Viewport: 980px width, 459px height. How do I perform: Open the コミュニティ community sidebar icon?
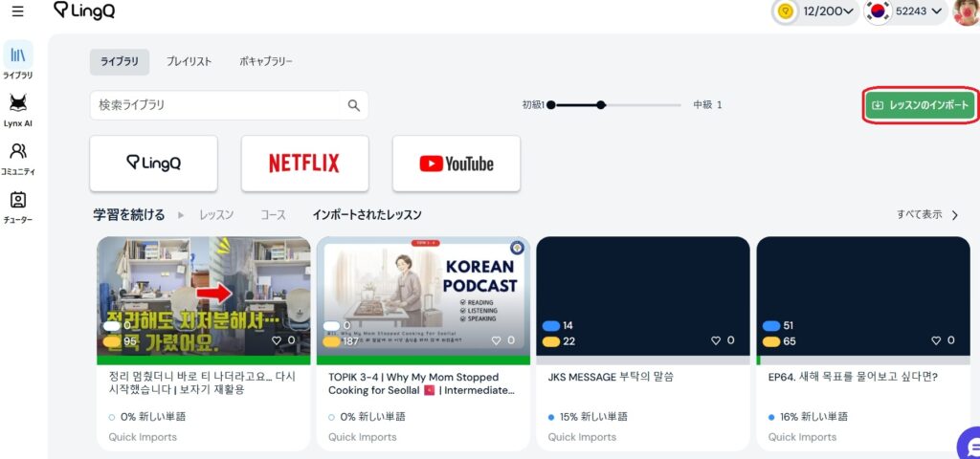tap(17, 158)
